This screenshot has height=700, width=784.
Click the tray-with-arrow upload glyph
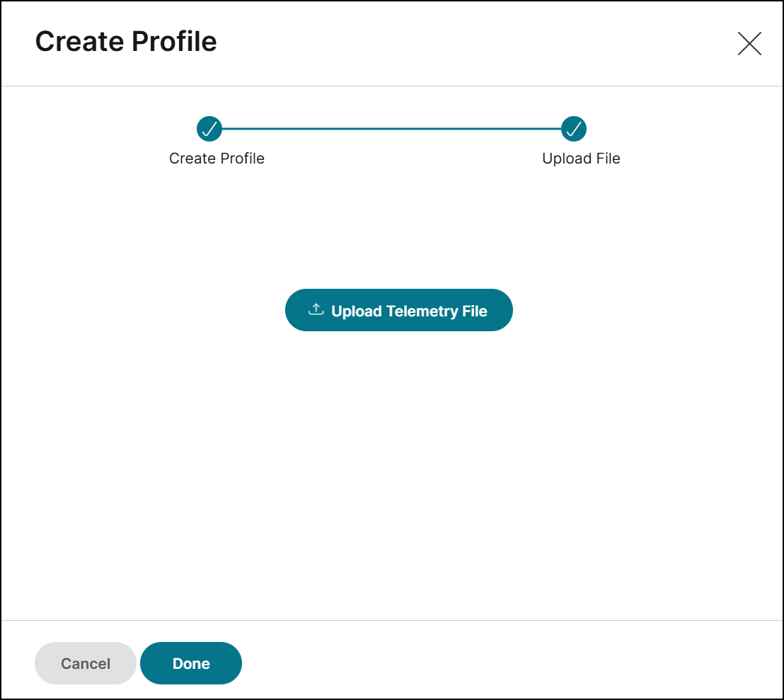(316, 309)
